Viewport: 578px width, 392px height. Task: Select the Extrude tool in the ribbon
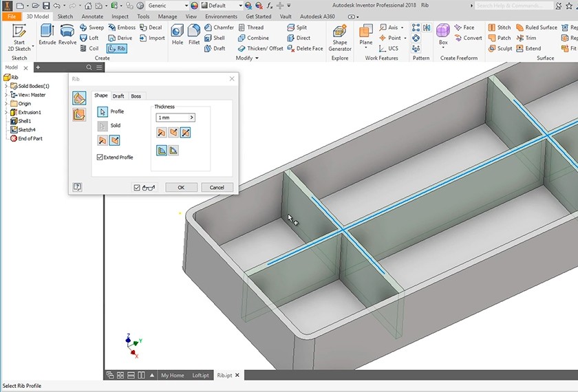[x=47, y=34]
